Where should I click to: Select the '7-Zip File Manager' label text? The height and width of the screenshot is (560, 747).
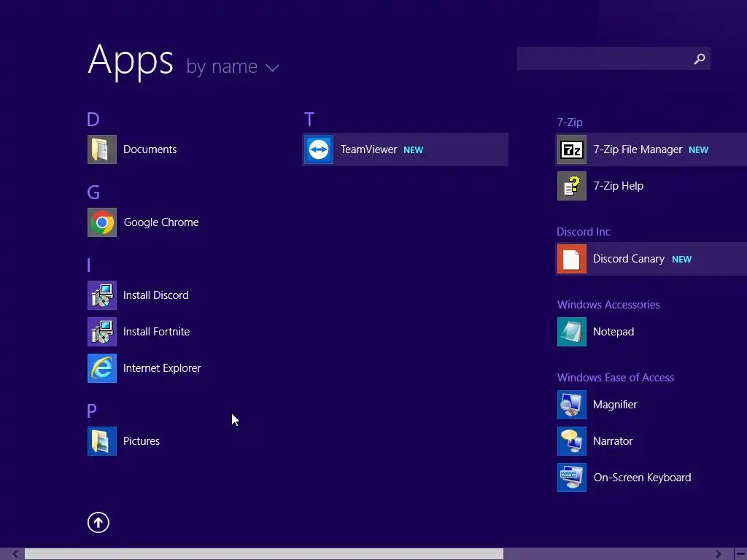(638, 149)
